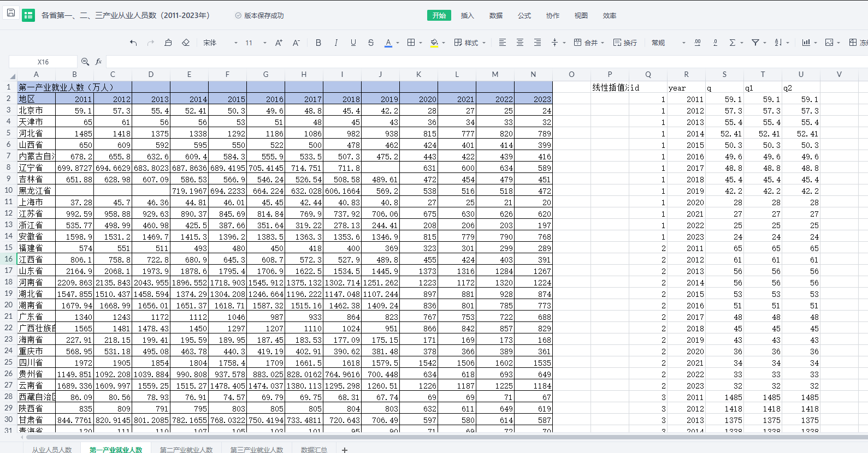The height and width of the screenshot is (453, 868).
Task: Switch to the 数据 tab
Action: pos(496,15)
